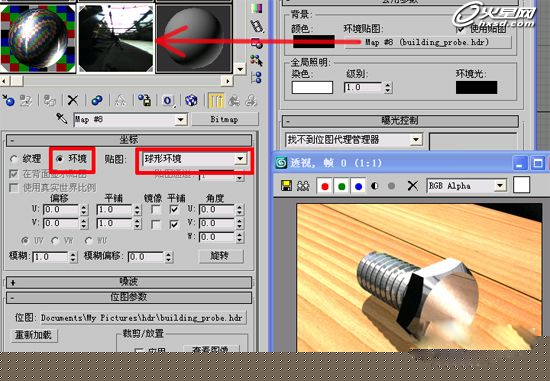Image resolution: width=550 pixels, height=381 pixels.
Task: Select the gray sphere sample slot
Action: (194, 38)
